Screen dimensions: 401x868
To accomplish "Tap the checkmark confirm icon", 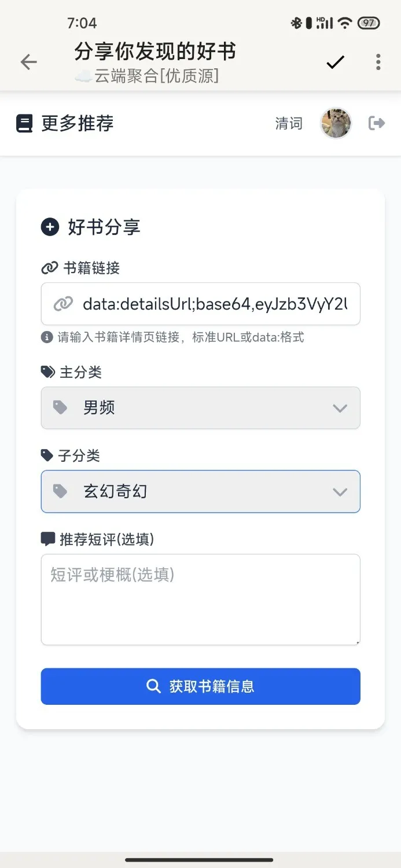I will 336,62.
